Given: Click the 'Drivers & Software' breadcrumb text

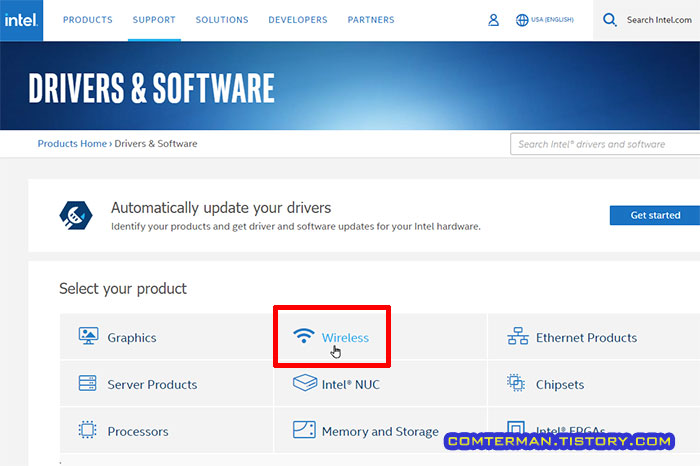Looking at the screenshot, I should tap(156, 144).
